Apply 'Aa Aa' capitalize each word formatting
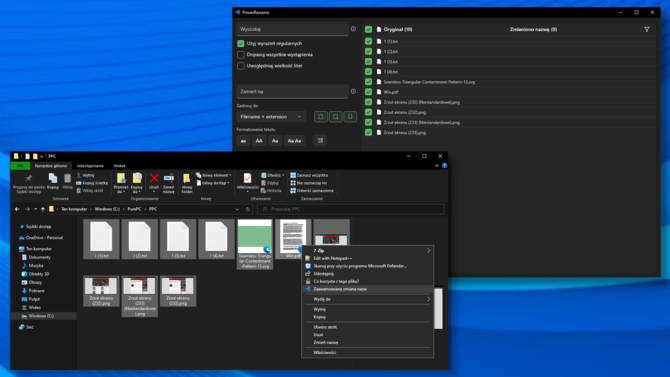 click(294, 141)
